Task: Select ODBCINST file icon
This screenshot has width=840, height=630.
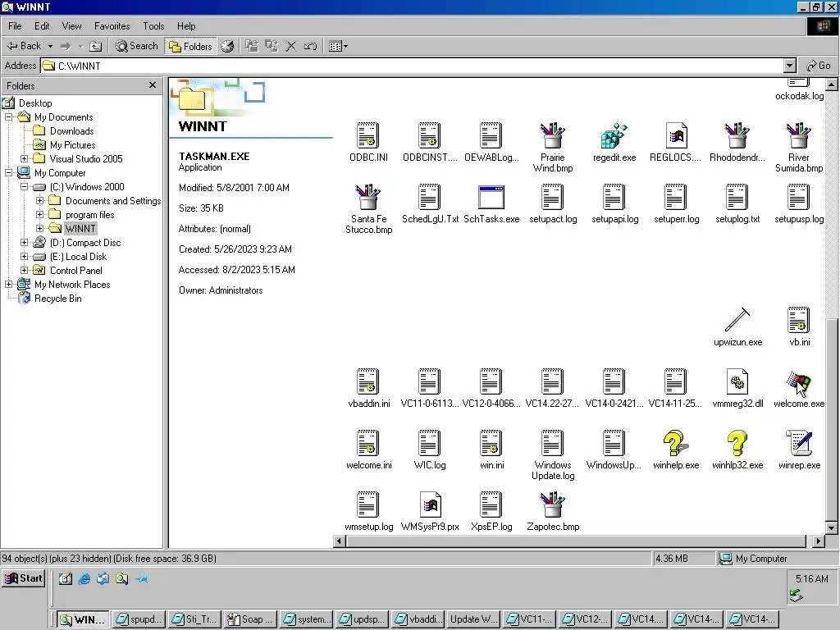Action: [430, 135]
